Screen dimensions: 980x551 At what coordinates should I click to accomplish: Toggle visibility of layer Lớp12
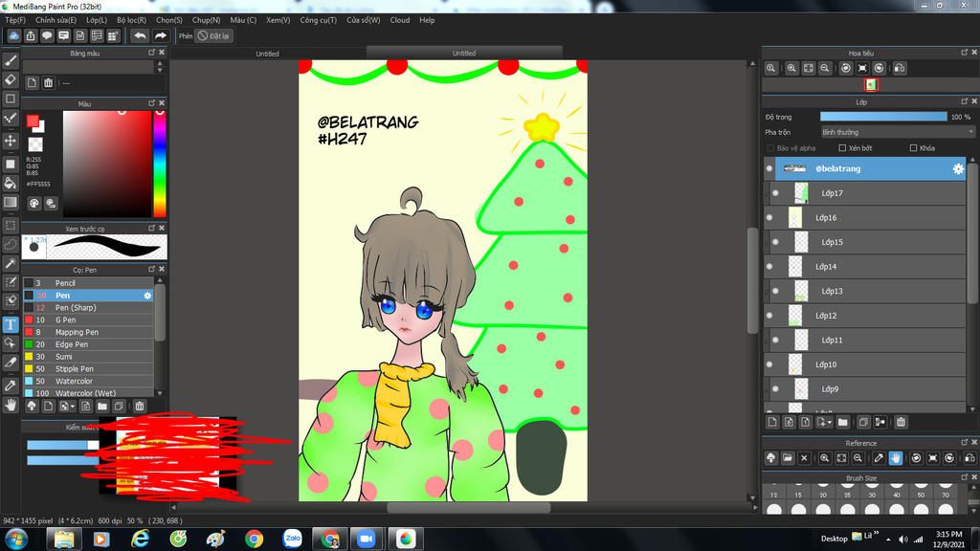pyautogui.click(x=769, y=316)
